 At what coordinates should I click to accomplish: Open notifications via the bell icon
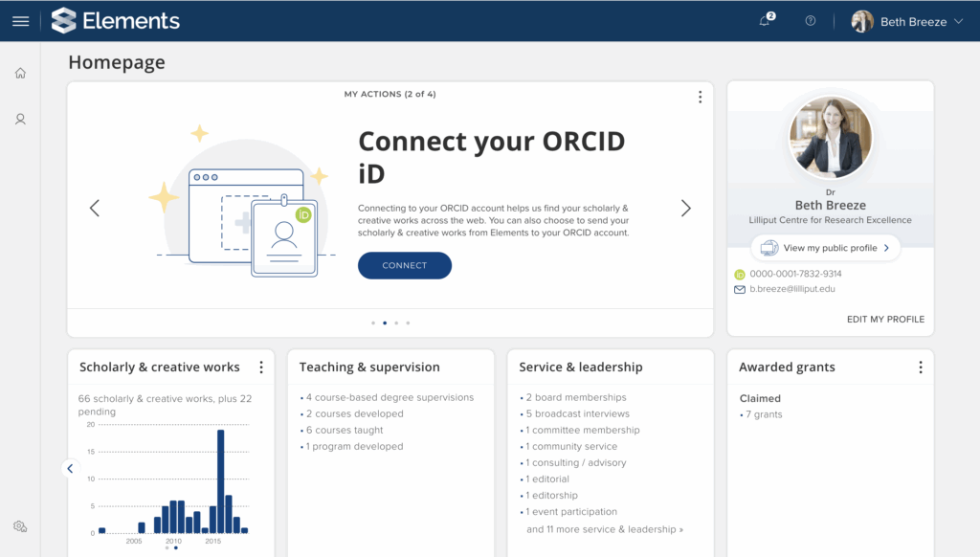[x=765, y=20]
